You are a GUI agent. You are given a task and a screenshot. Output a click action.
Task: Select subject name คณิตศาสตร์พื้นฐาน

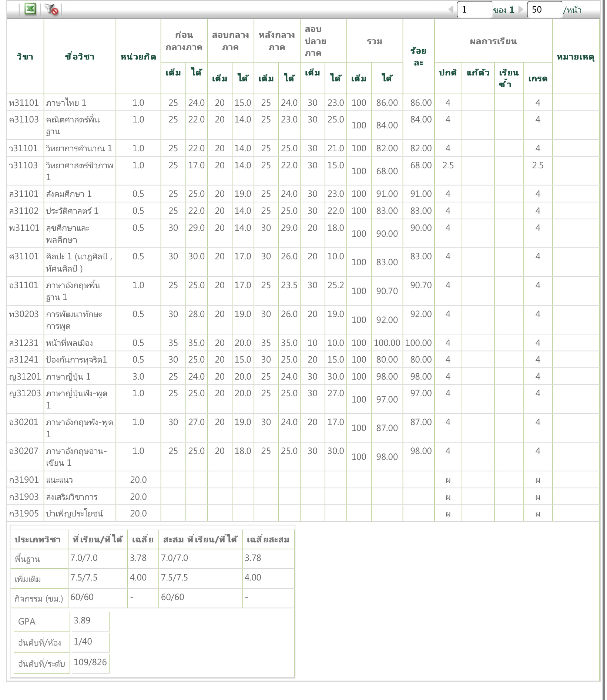coord(73,125)
